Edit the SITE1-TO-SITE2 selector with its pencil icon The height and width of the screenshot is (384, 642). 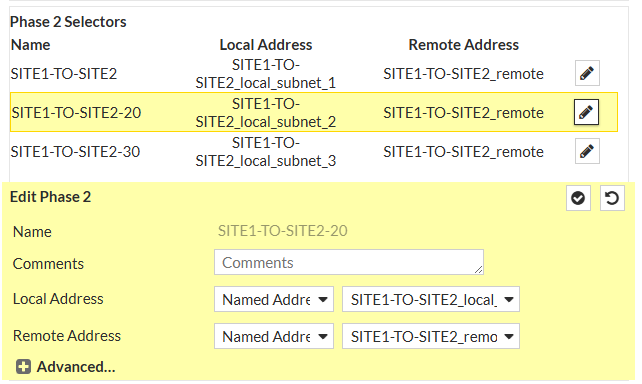[x=587, y=73]
